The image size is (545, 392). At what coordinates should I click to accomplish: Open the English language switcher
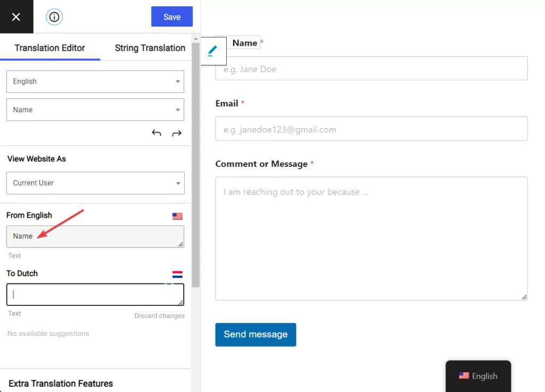click(478, 376)
